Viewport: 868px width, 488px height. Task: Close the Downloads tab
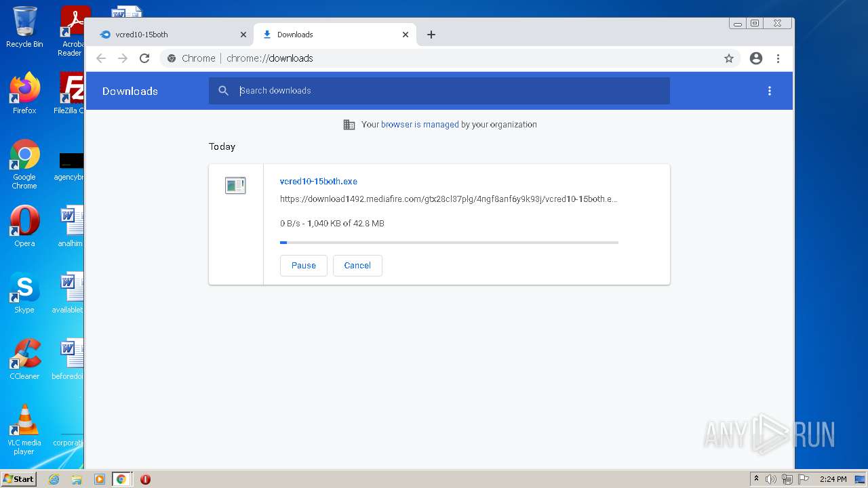coord(406,35)
